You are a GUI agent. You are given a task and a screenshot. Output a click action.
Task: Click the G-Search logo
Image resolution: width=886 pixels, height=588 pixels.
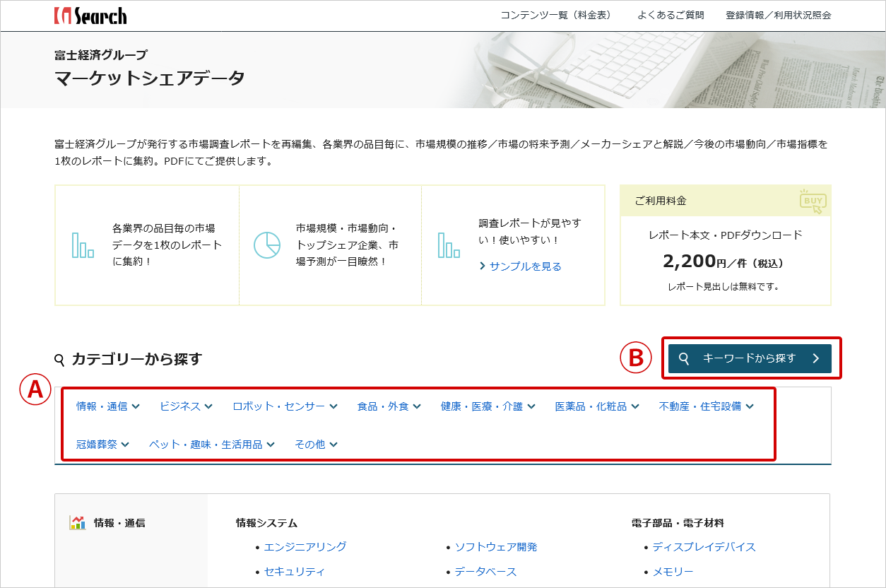pyautogui.click(x=90, y=16)
